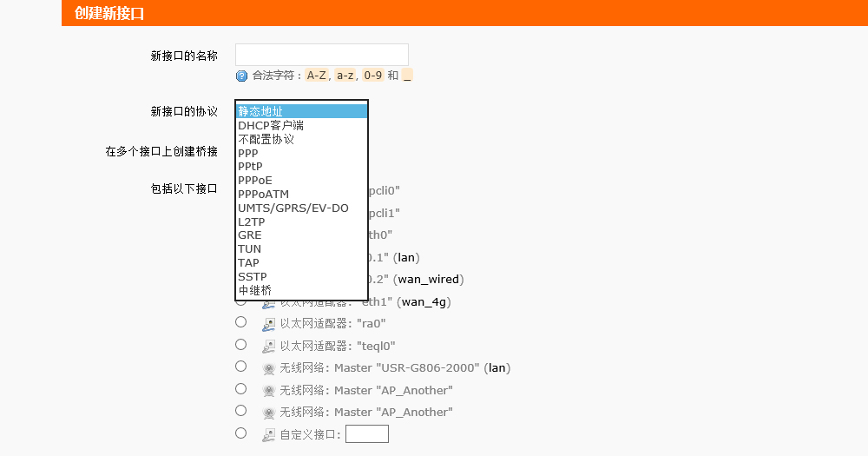The width and height of the screenshot is (868, 456).
Task: Pick 中继桥 at the bottom of protocol list
Action: (255, 290)
